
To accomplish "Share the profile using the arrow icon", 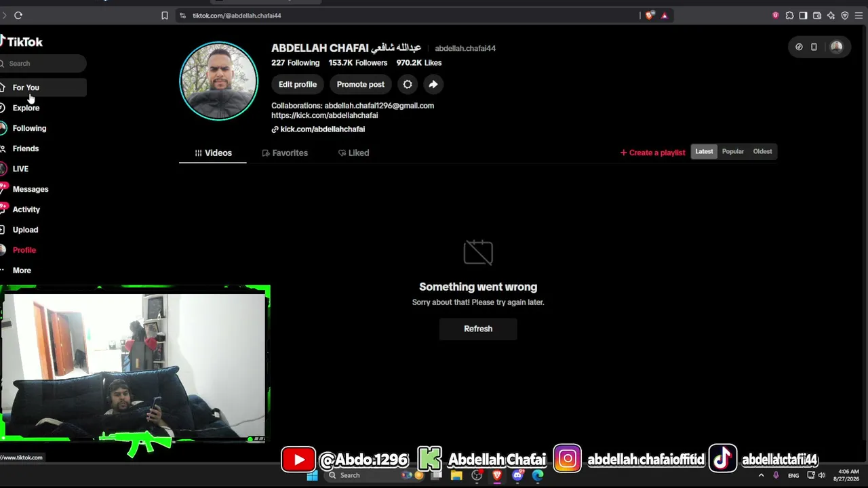I will click(x=433, y=84).
